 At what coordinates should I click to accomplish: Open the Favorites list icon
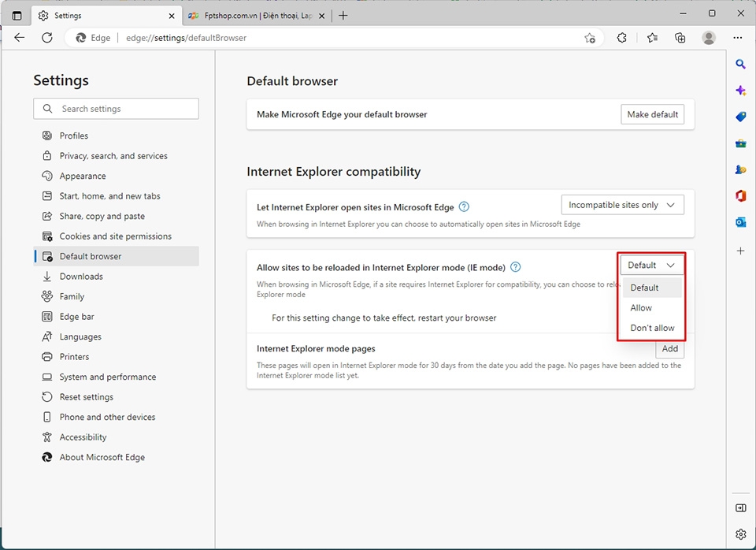[x=652, y=38]
